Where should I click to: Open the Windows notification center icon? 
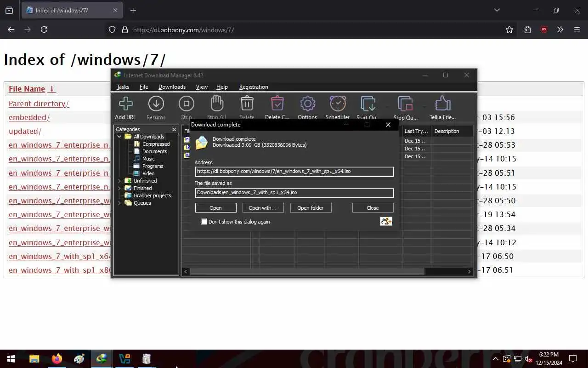pos(573,359)
